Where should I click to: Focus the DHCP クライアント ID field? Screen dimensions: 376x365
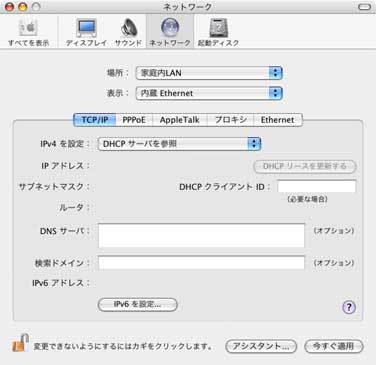[x=317, y=186]
